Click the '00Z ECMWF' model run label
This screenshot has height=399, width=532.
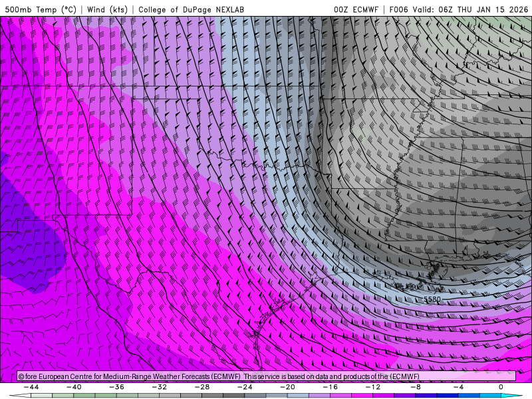click(356, 10)
